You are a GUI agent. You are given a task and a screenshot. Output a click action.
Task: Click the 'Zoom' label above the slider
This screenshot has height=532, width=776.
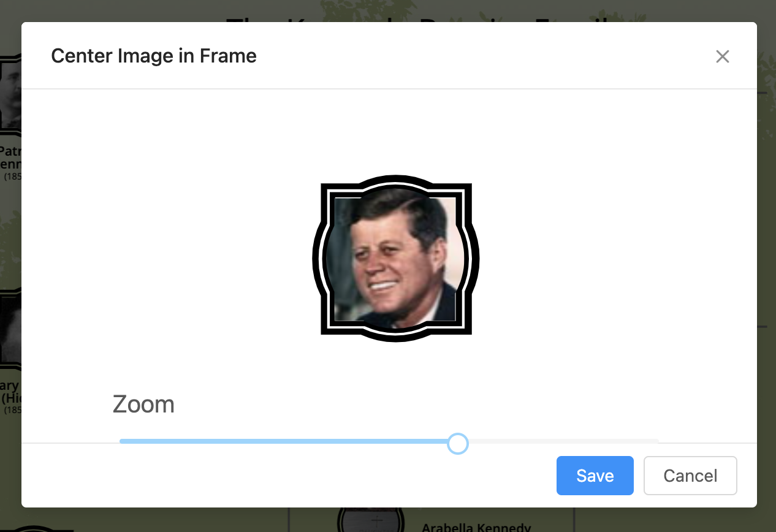pos(143,405)
